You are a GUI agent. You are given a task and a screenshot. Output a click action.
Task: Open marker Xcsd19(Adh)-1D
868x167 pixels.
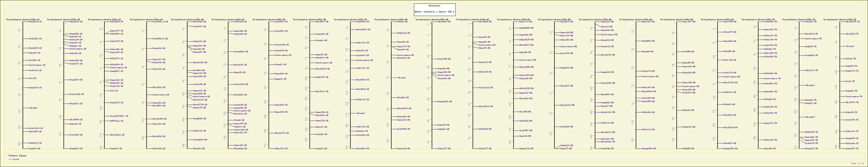[119, 116]
